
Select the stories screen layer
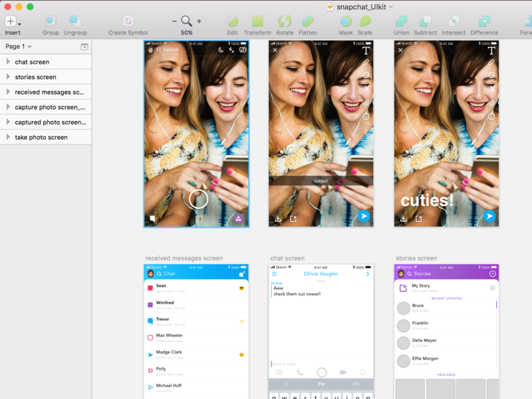pos(46,77)
